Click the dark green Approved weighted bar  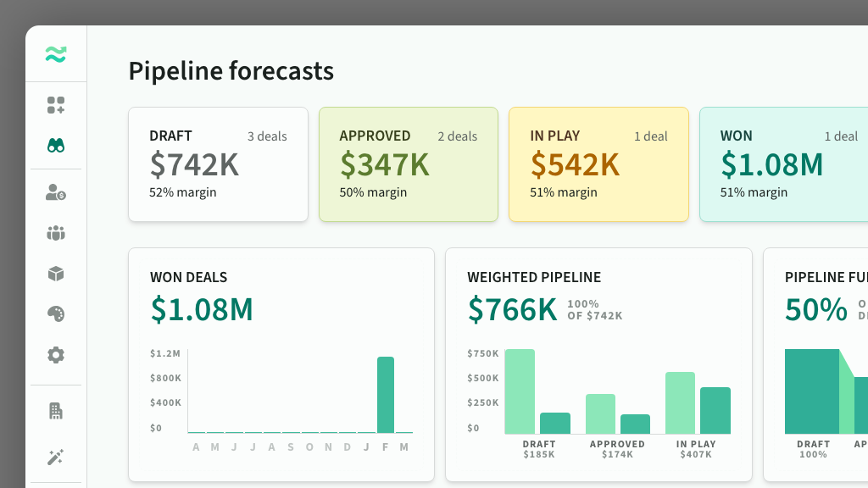(x=635, y=424)
